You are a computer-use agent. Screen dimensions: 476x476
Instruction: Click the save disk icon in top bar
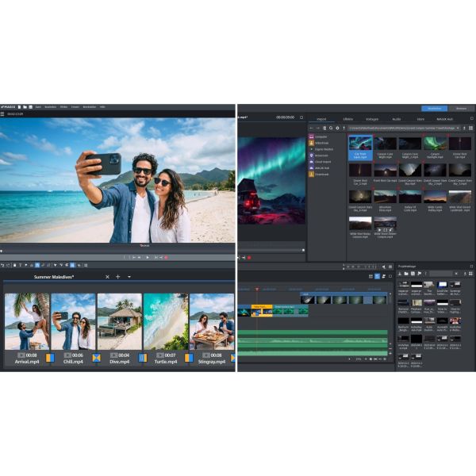[x=30, y=107]
